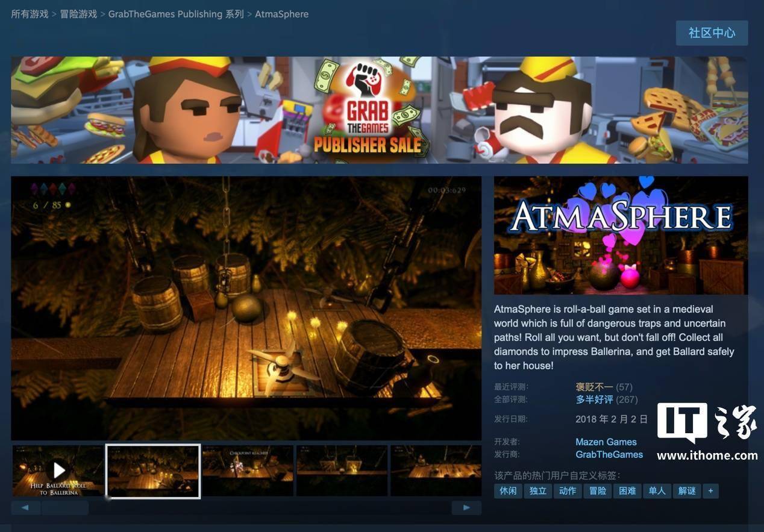The image size is (764, 532).
Task: Open the 社区中心 community hub
Action: [x=712, y=33]
